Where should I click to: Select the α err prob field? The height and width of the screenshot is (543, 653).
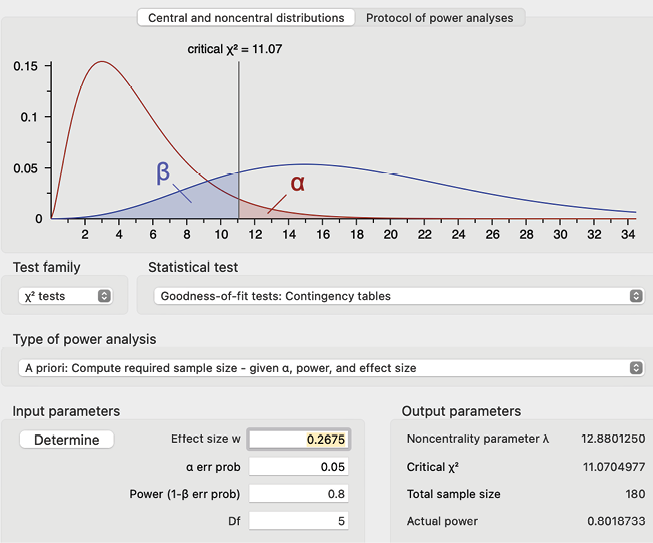click(300, 467)
